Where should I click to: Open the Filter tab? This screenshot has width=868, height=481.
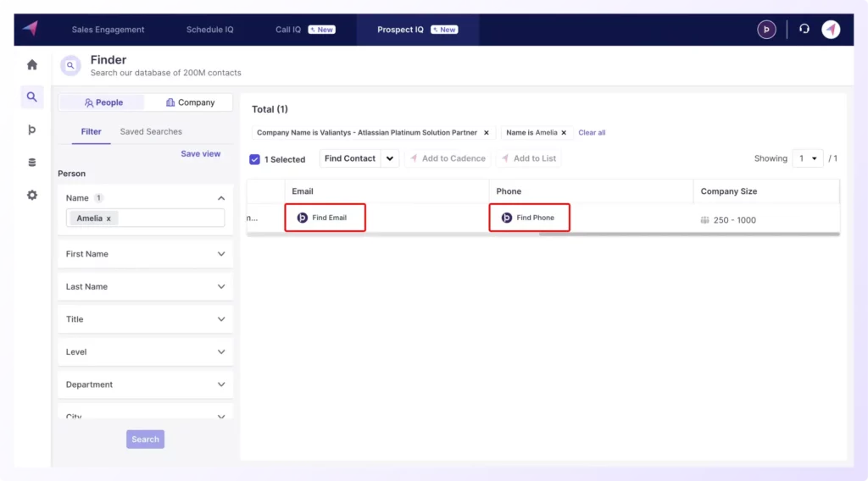coord(91,131)
